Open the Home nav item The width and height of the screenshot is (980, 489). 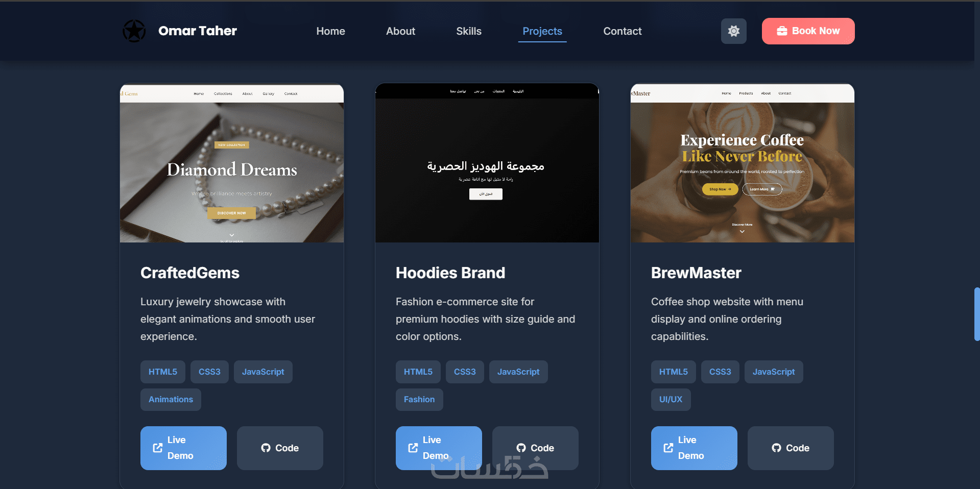pyautogui.click(x=330, y=31)
